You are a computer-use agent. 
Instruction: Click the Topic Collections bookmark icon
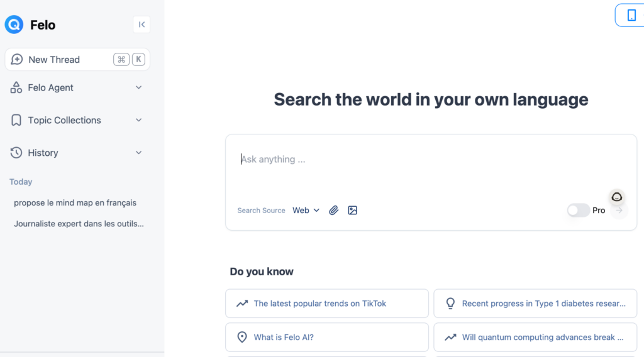point(16,120)
